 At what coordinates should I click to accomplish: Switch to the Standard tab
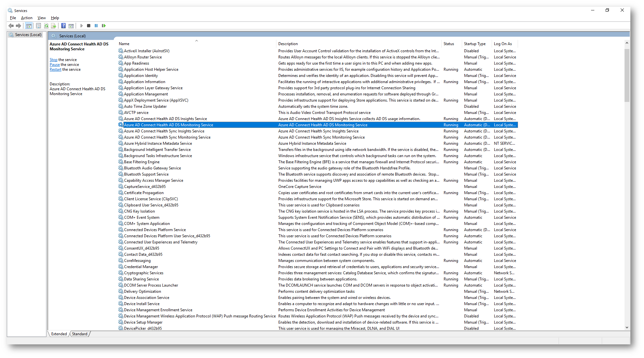[80, 334]
